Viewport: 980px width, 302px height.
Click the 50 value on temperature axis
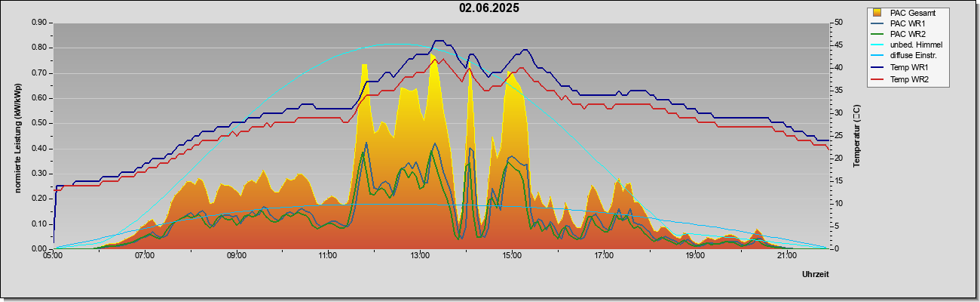838,23
